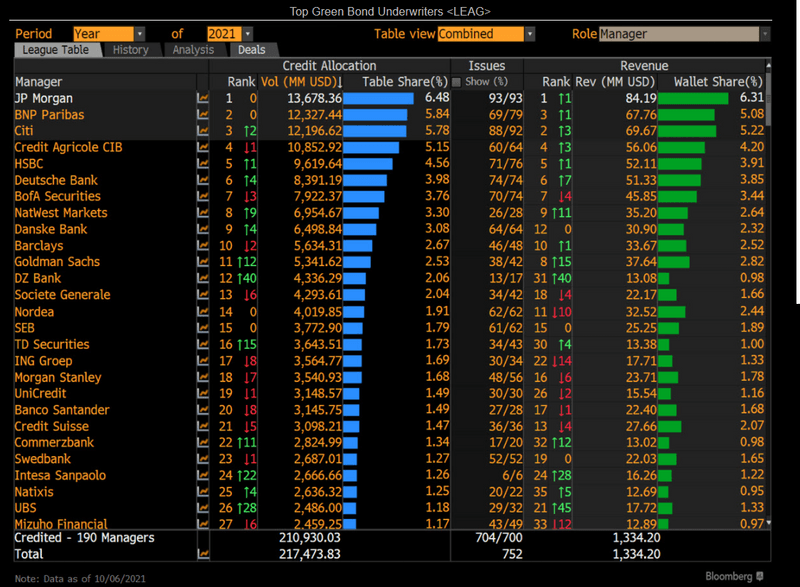Click the Mizuho Financial manager name
This screenshot has width=800, height=587.
pyautogui.click(x=61, y=524)
